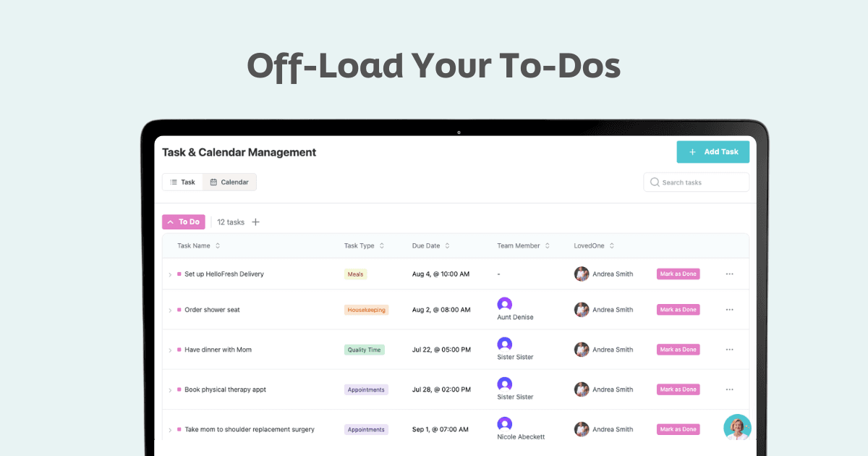Switch to the Task tab
Viewport: 868px width, 456px height.
[x=182, y=182]
